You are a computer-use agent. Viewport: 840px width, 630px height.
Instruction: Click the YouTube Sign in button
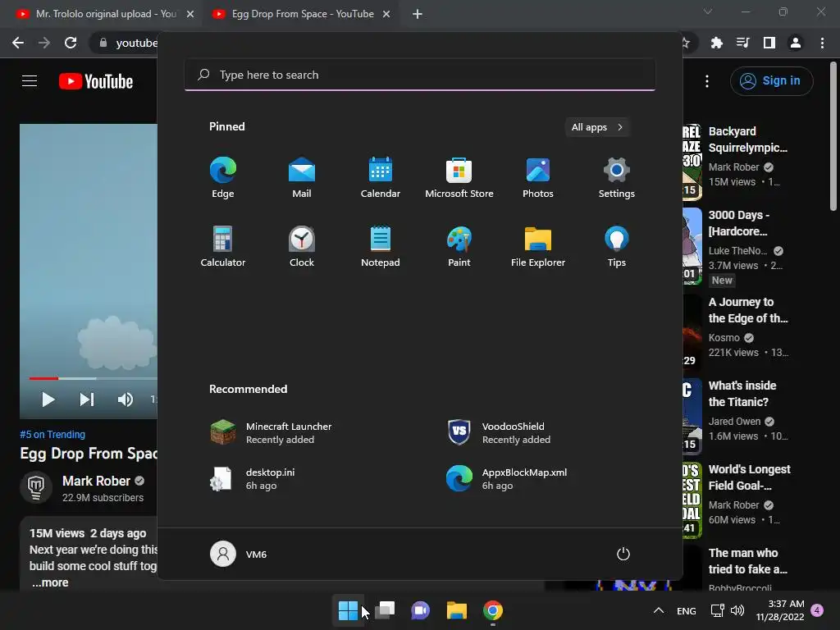click(x=771, y=81)
